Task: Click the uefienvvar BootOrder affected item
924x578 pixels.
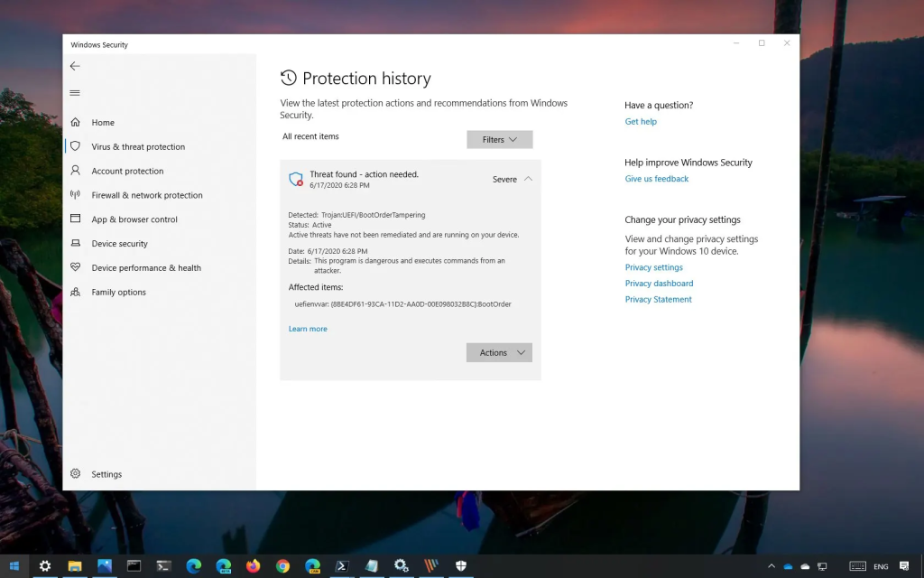Action: coord(402,303)
